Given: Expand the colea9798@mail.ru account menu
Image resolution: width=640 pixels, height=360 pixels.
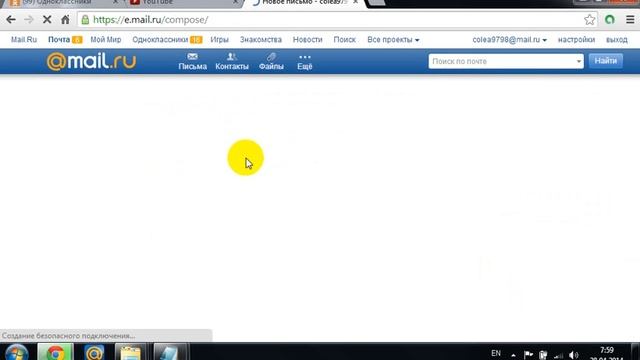Looking at the screenshot, I should pyautogui.click(x=509, y=40).
